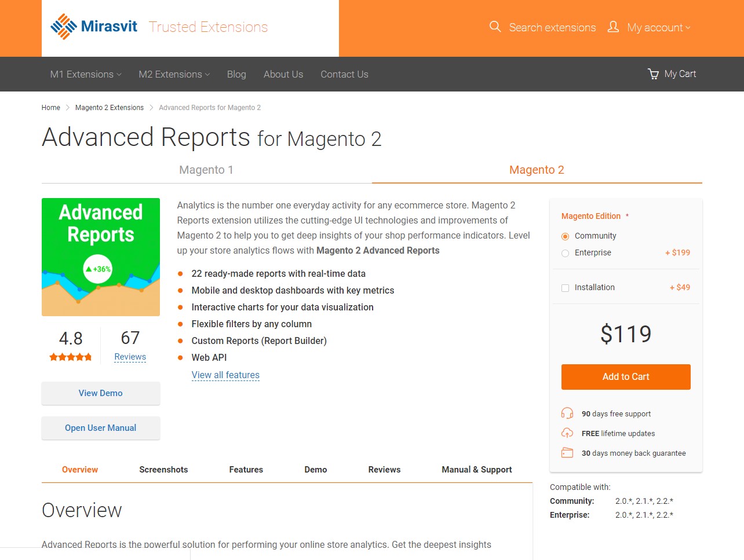Click the Advanced Reports product image

click(x=101, y=257)
